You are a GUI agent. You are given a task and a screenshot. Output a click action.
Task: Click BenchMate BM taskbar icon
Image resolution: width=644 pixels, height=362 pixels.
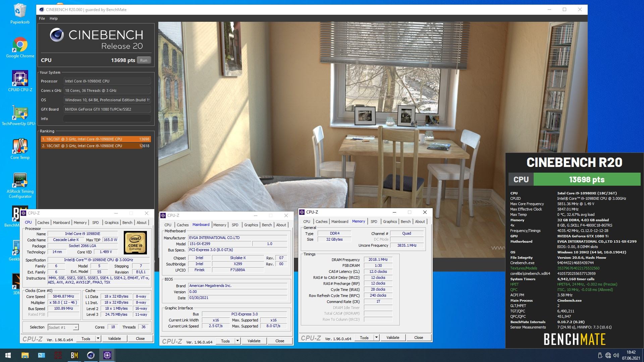[74, 355]
